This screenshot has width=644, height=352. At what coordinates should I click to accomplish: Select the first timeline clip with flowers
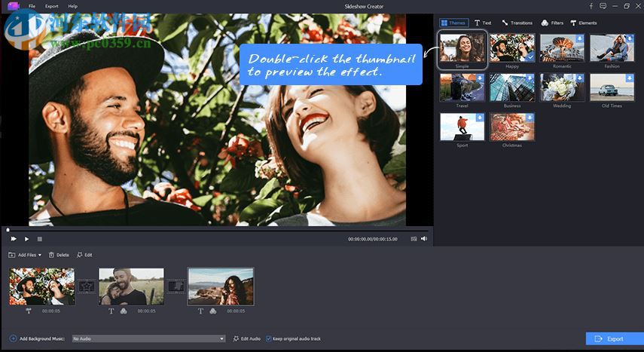click(x=42, y=286)
